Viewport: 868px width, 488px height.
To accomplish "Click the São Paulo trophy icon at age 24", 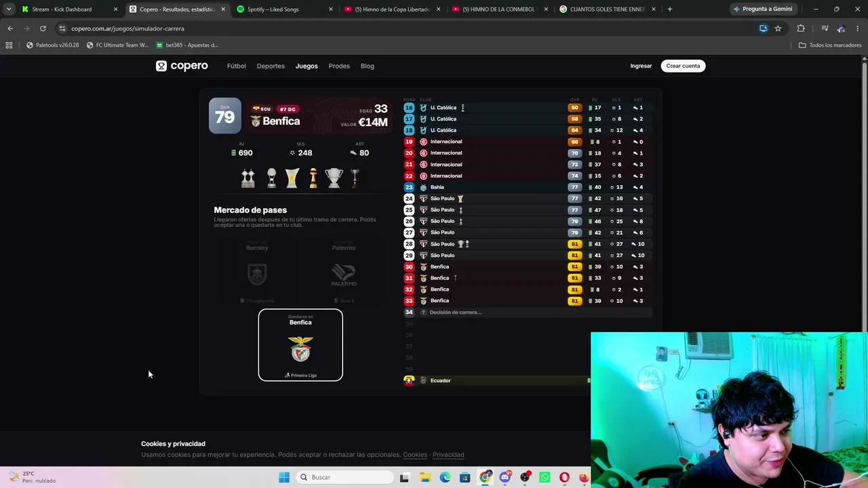I will (x=460, y=199).
